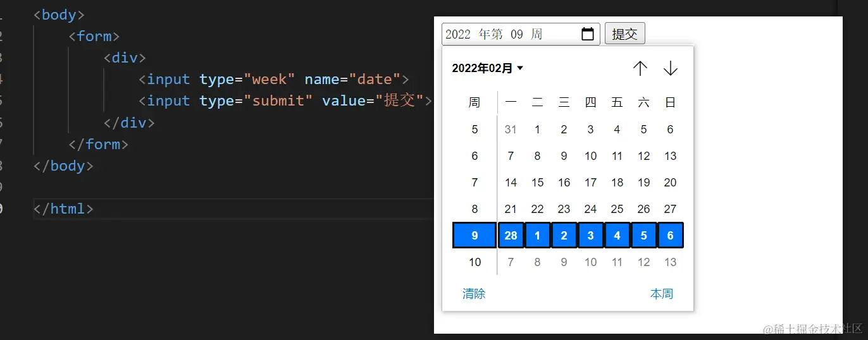Screen dimensions: 868x340
Task: Open the calendar picker icon in week input
Action: pyautogui.click(x=587, y=34)
